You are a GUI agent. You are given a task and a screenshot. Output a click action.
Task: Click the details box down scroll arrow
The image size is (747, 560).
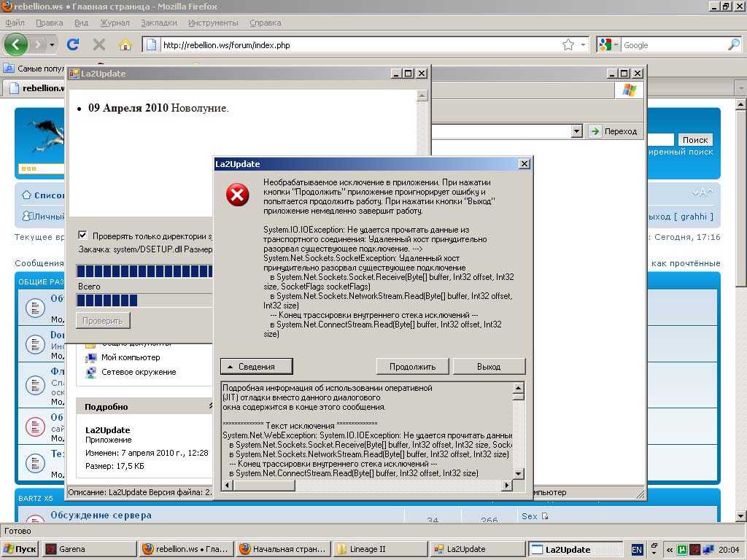pyautogui.click(x=519, y=473)
